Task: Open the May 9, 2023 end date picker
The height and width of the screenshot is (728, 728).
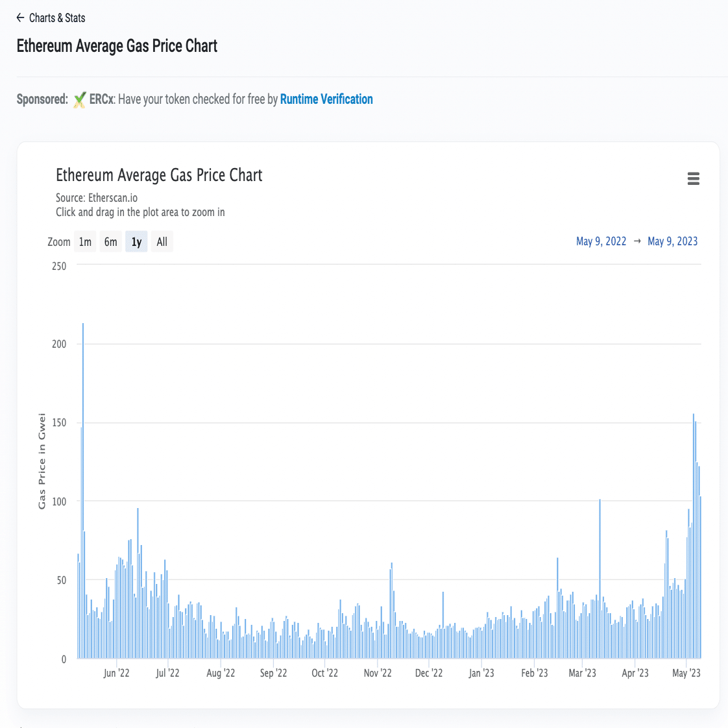Action: tap(672, 241)
